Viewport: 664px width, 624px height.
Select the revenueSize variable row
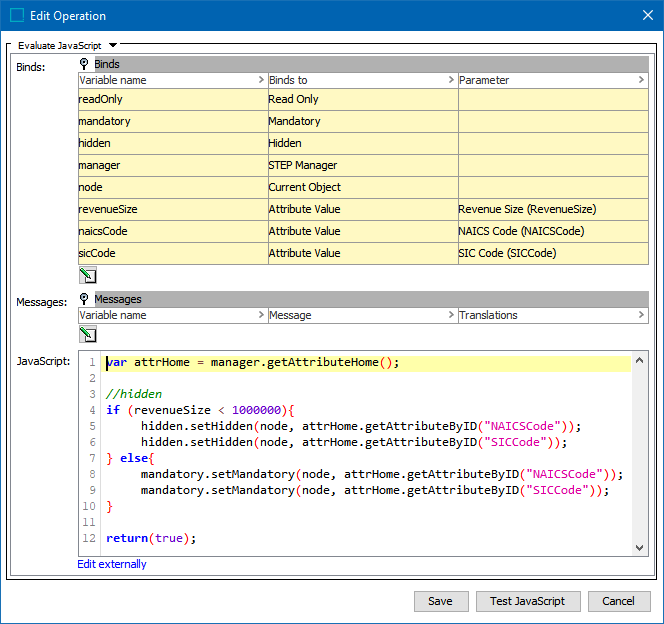coord(173,209)
